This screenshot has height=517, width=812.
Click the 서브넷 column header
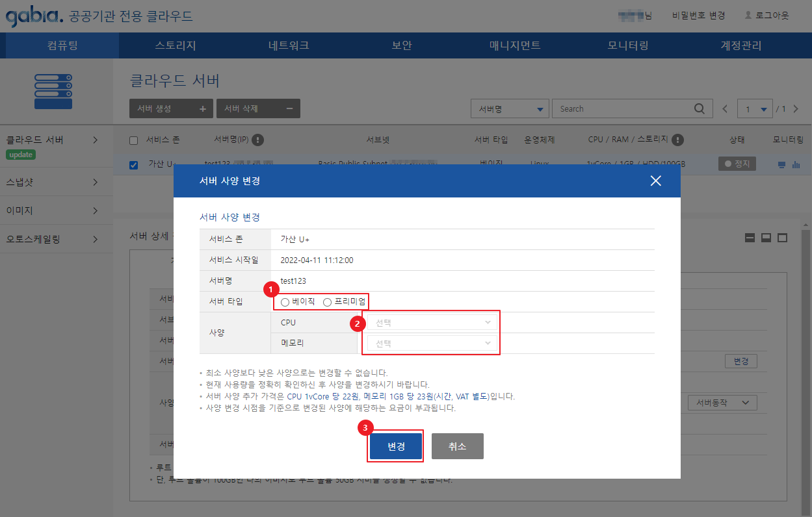tap(378, 140)
